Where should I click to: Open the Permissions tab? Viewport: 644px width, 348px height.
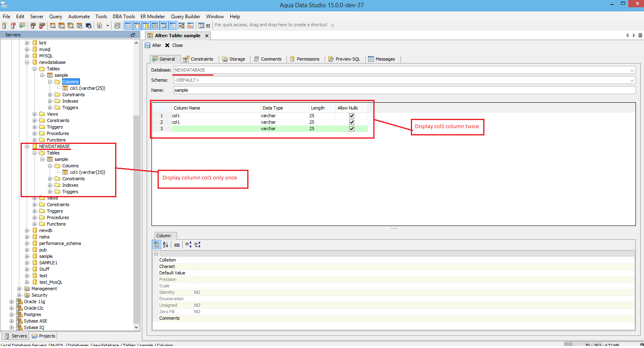click(305, 59)
